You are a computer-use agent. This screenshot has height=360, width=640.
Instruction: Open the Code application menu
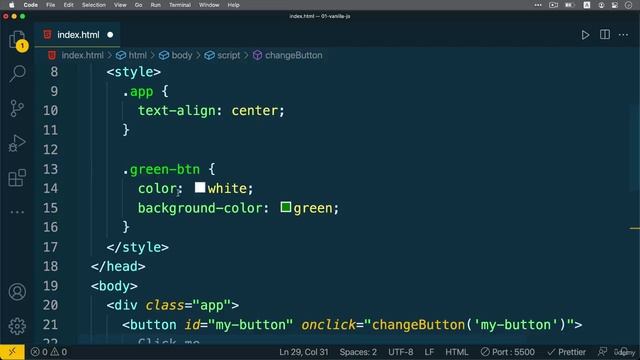click(x=31, y=5)
